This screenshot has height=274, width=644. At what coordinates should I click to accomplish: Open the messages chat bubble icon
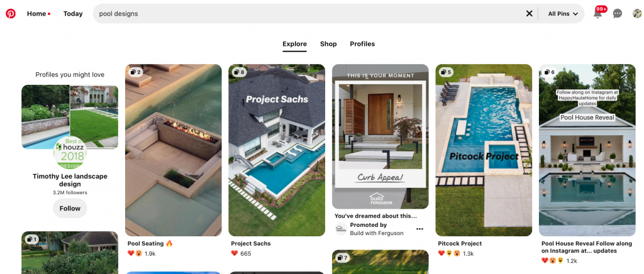[618, 14]
